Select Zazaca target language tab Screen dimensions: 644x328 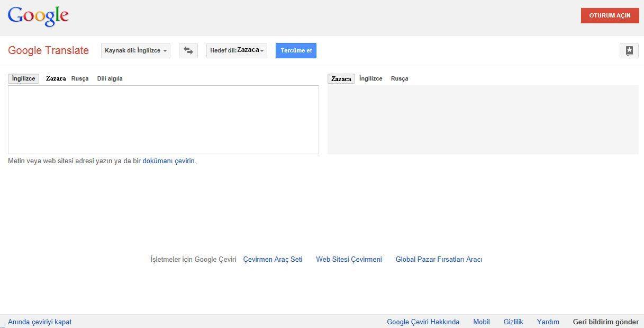(341, 78)
